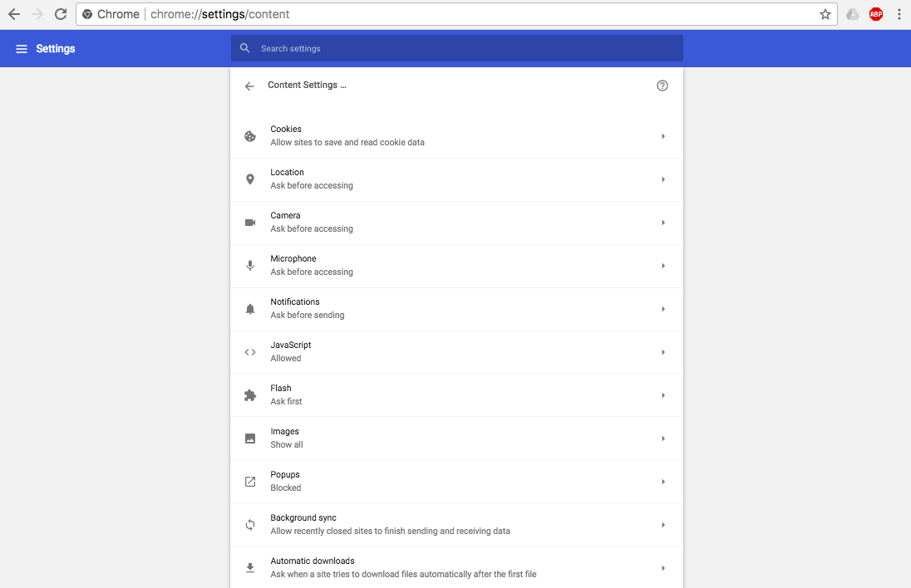Click "Blocked" under Popups

click(x=286, y=488)
